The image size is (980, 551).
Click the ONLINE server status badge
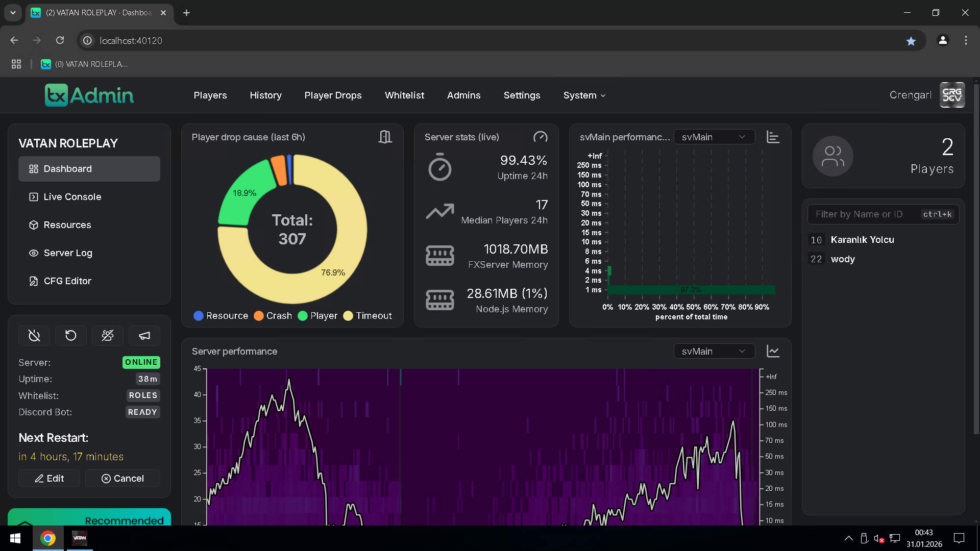coord(141,362)
